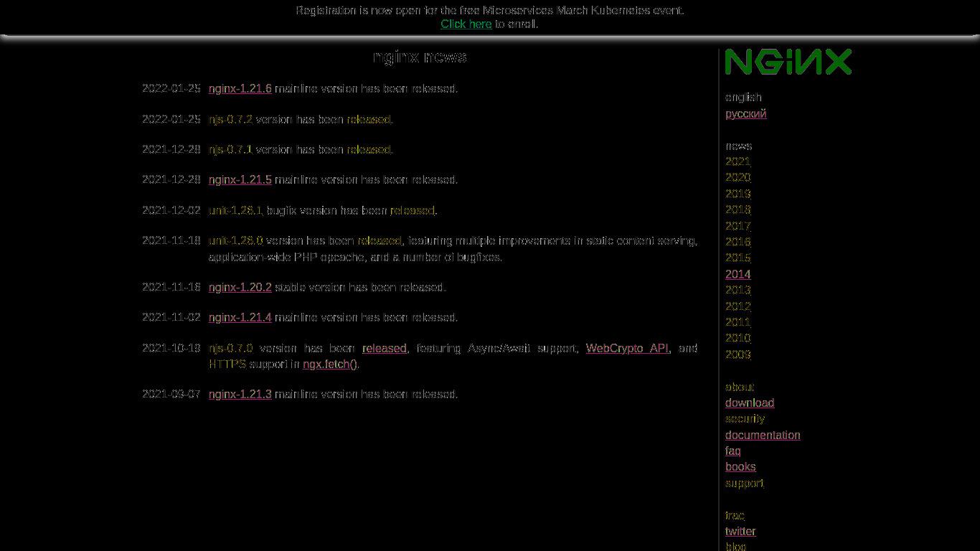Go to 2021 news archive
Viewport: 980px width, 551px height.
click(x=738, y=162)
